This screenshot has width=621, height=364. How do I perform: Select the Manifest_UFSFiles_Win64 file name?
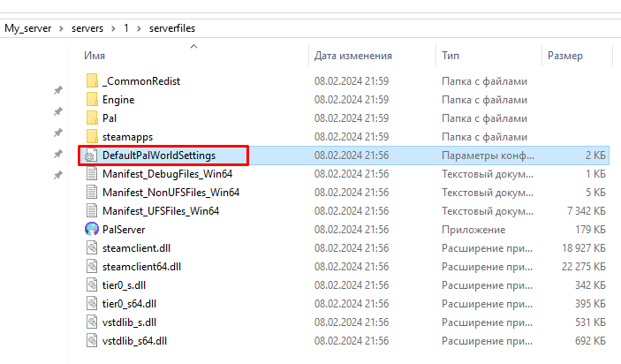161,211
